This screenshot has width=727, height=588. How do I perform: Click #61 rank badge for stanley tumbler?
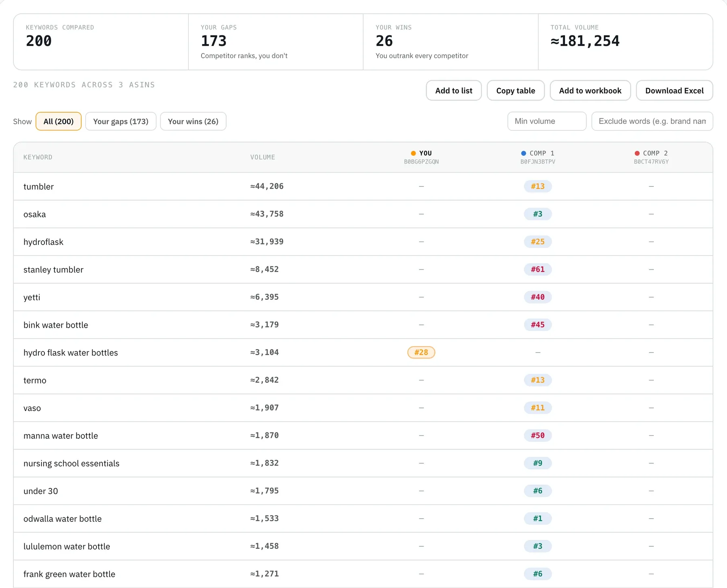tap(538, 269)
